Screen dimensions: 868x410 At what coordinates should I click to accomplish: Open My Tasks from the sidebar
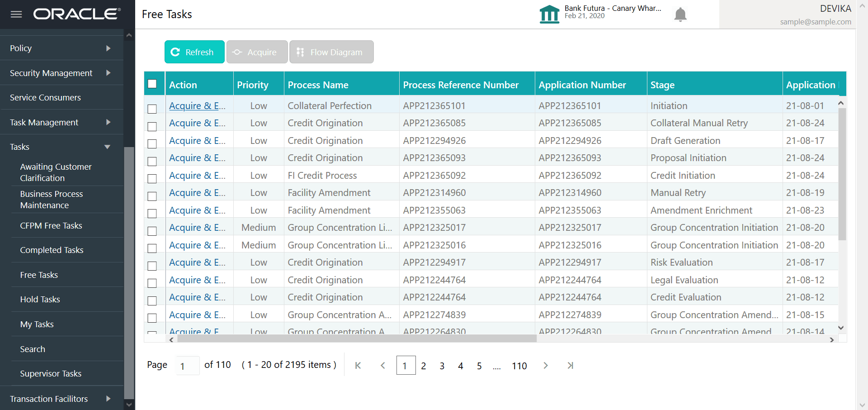click(37, 324)
